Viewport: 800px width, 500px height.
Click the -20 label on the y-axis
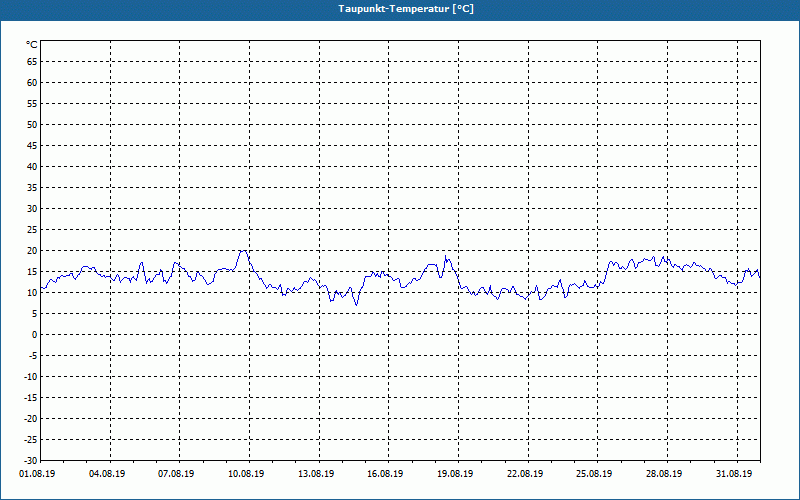pyautogui.click(x=31, y=419)
